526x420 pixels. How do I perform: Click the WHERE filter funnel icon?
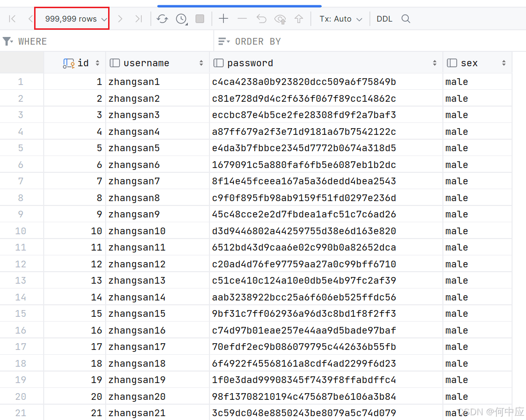(7, 41)
